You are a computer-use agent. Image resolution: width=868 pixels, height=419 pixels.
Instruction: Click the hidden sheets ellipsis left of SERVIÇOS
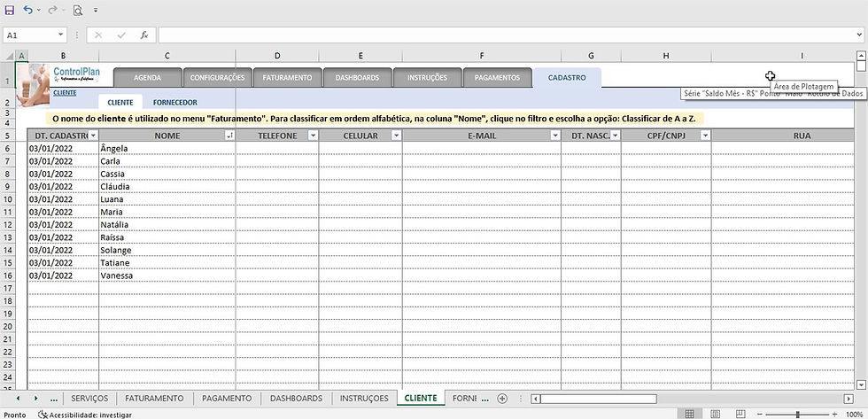click(x=54, y=399)
